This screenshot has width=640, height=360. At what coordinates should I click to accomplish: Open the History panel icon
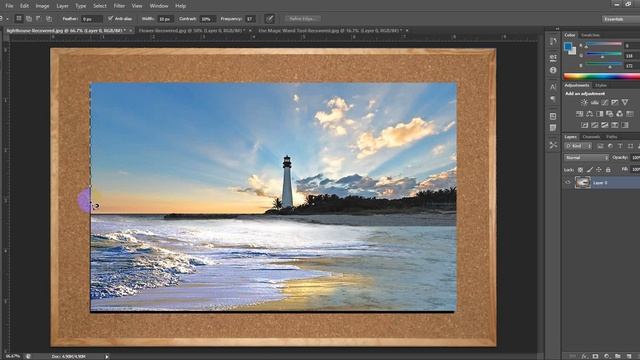pyautogui.click(x=553, y=42)
